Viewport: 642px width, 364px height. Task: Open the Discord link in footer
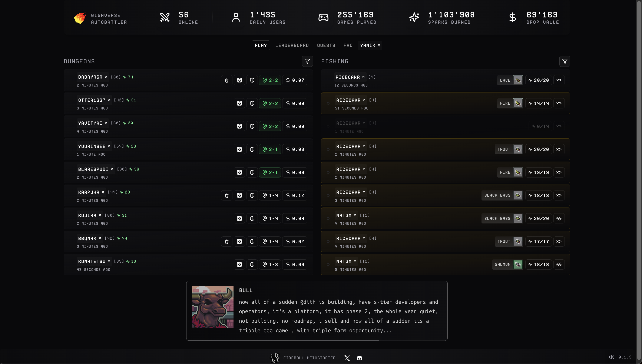pos(359,358)
